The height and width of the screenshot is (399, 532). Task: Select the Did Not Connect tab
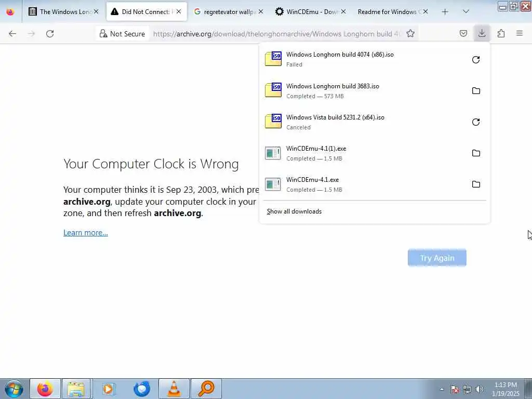coord(146,12)
